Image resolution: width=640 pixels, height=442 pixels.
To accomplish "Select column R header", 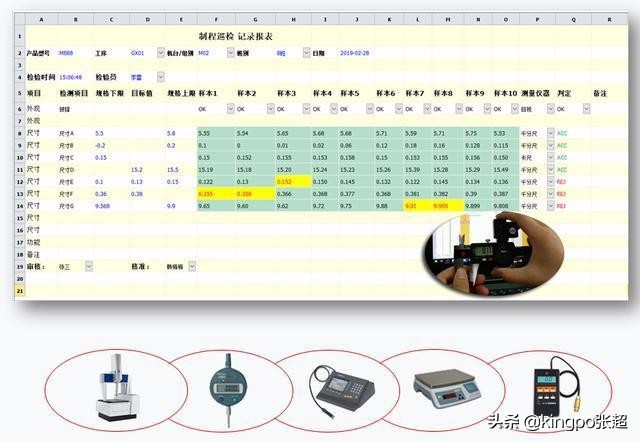I will pos(609,19).
